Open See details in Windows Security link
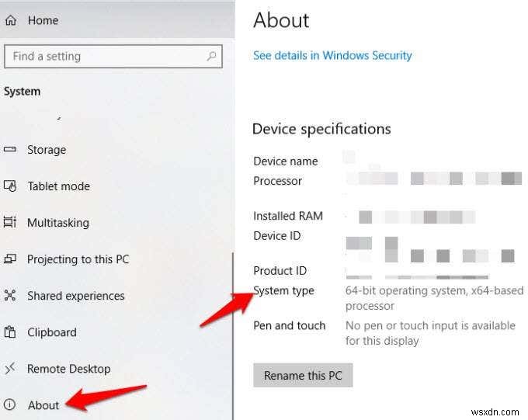528x420 pixels. pos(332,56)
